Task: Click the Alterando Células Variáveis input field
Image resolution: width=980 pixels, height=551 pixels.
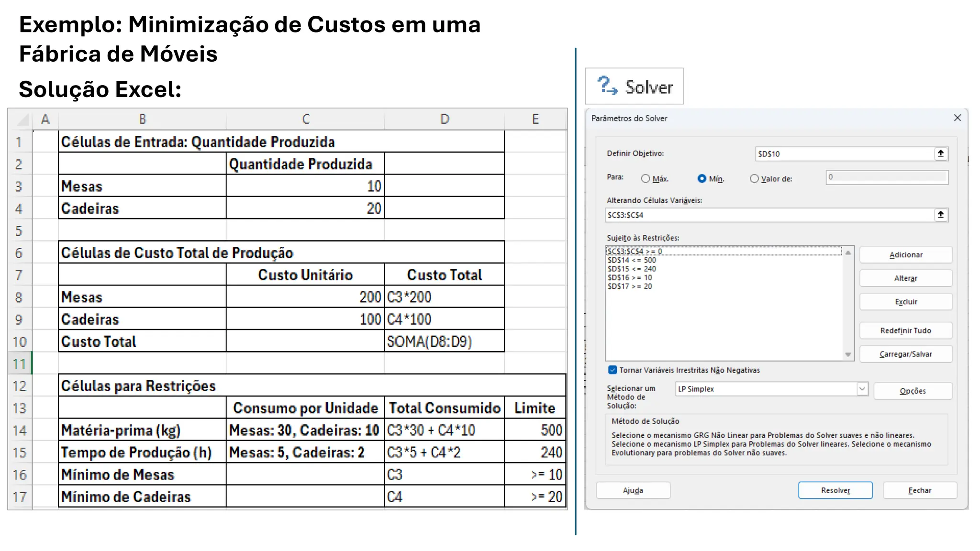Action: click(769, 215)
